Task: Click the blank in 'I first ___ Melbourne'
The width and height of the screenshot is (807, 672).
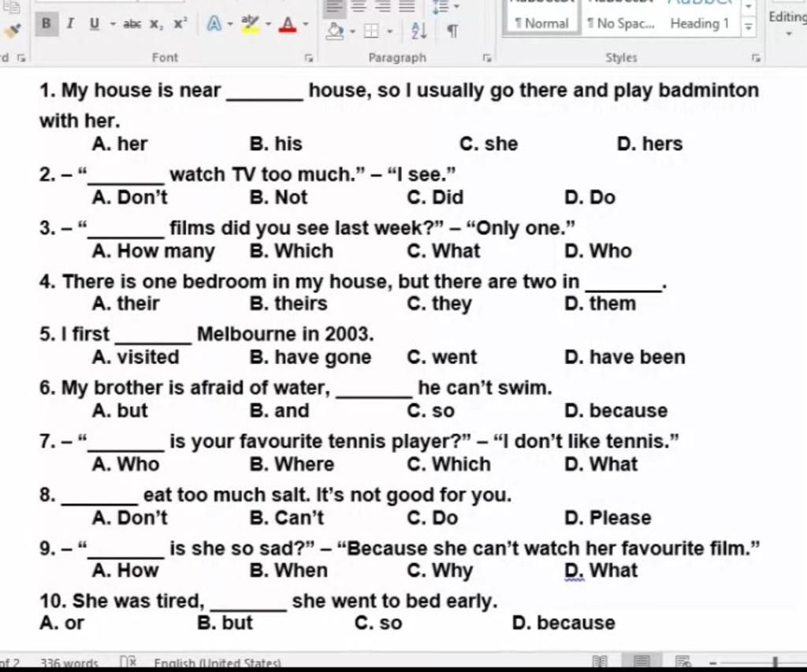Action: click(154, 337)
